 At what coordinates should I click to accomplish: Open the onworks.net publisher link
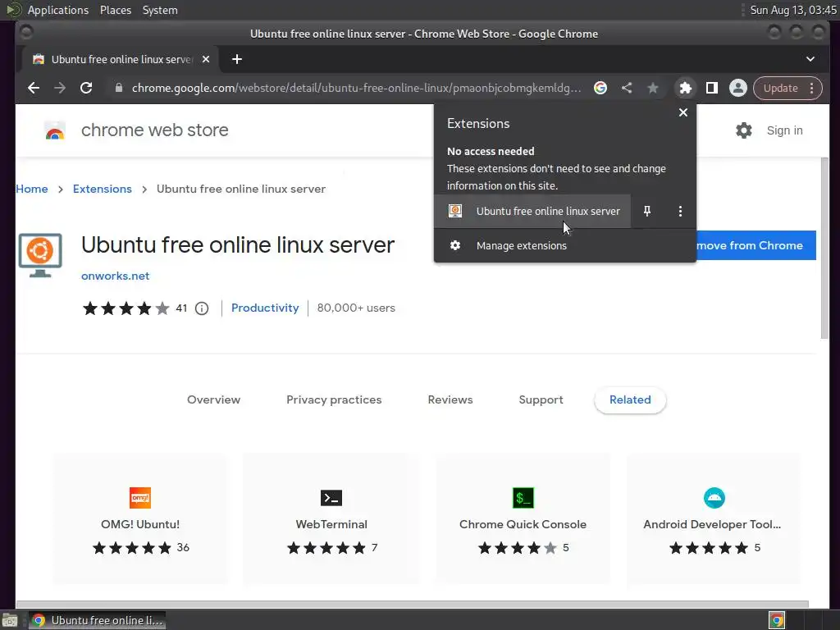[x=115, y=276]
